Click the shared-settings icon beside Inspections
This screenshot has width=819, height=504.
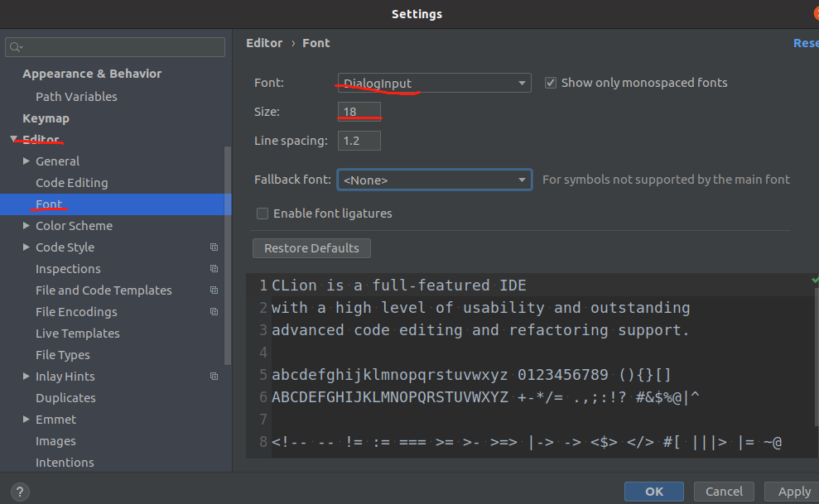pos(214,268)
